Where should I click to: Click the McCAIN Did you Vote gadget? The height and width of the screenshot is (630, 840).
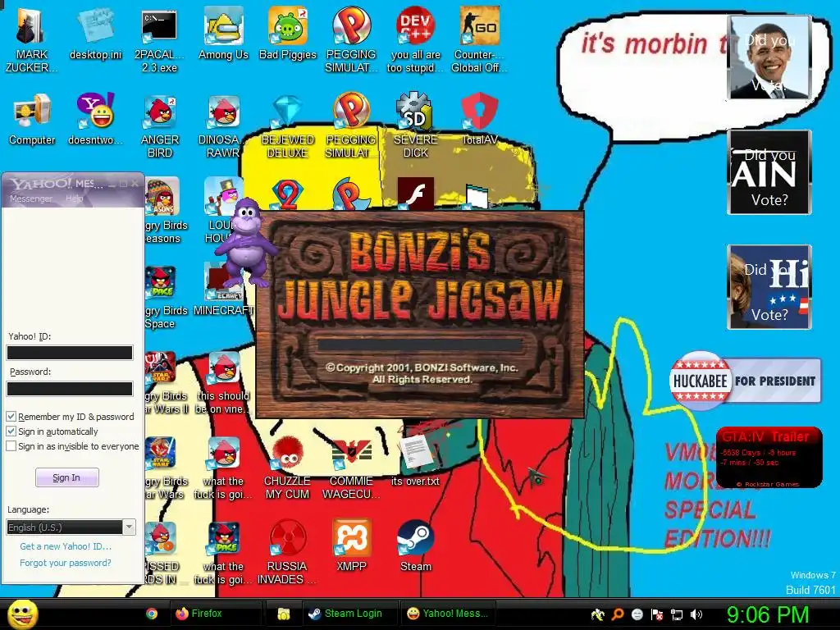tap(769, 172)
